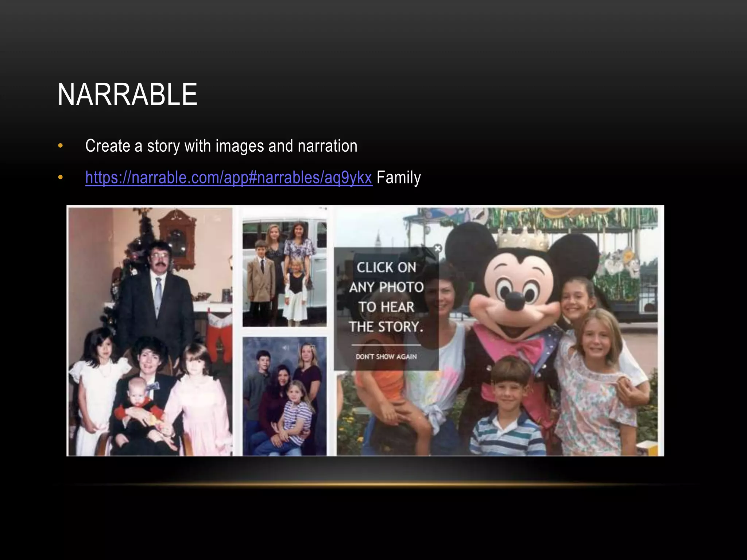This screenshot has width=747, height=560.
Task: Select the Mickey Mouse family photo
Action: click(x=497, y=331)
